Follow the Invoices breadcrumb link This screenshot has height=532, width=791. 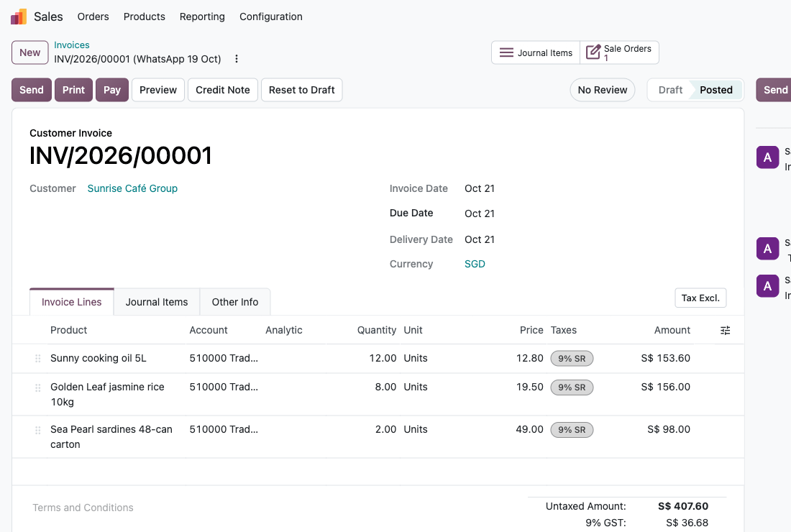[x=72, y=45]
